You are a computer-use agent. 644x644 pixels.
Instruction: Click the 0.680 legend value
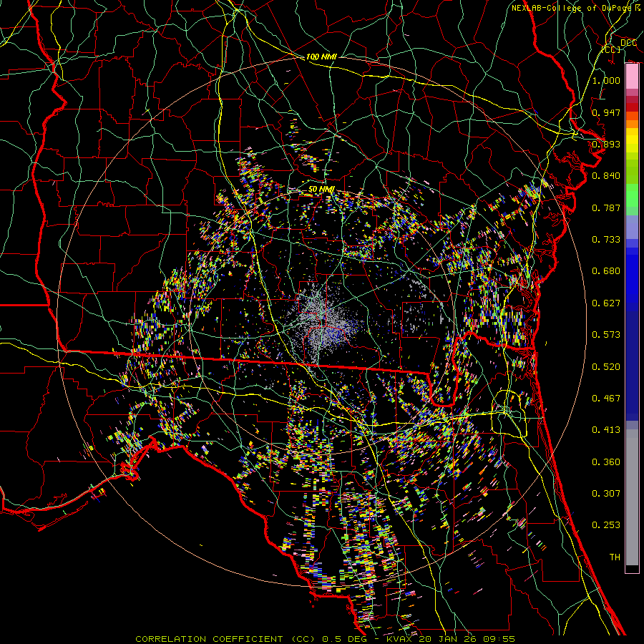point(606,271)
